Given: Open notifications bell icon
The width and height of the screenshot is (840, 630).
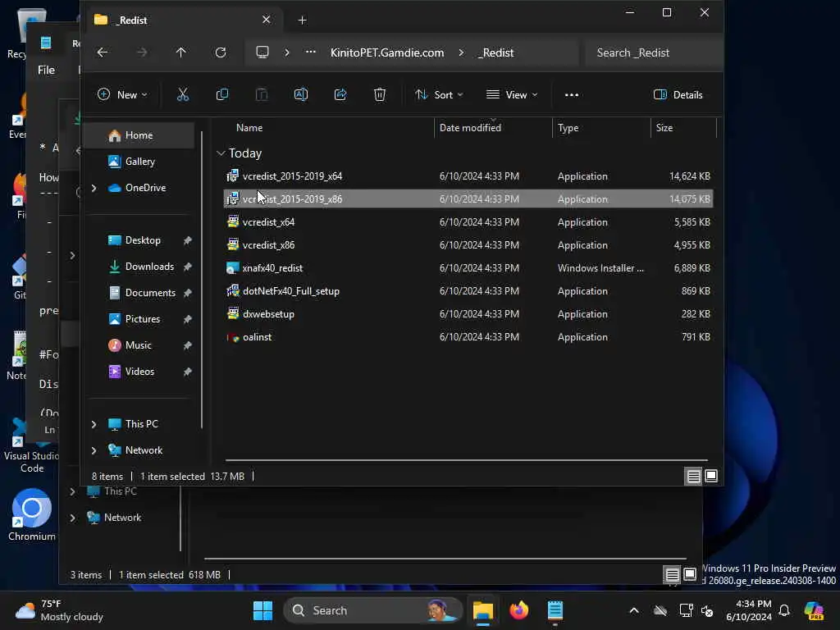Looking at the screenshot, I should [x=784, y=610].
